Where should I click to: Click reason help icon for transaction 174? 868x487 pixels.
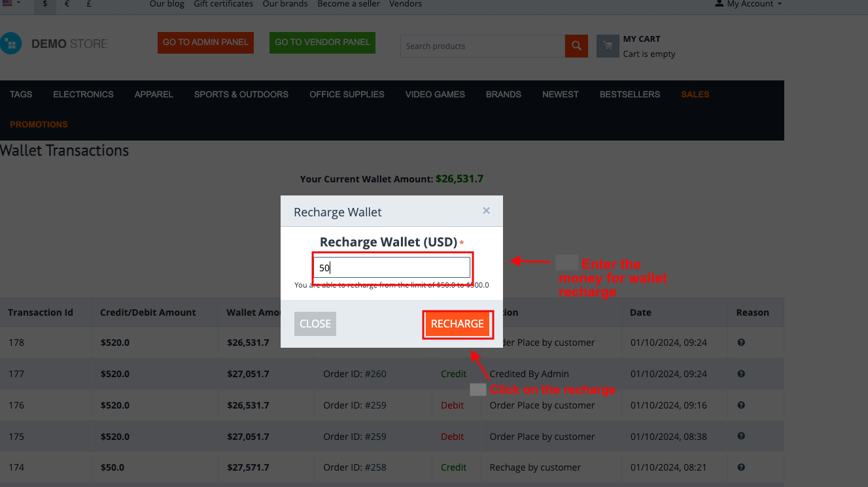pos(741,467)
